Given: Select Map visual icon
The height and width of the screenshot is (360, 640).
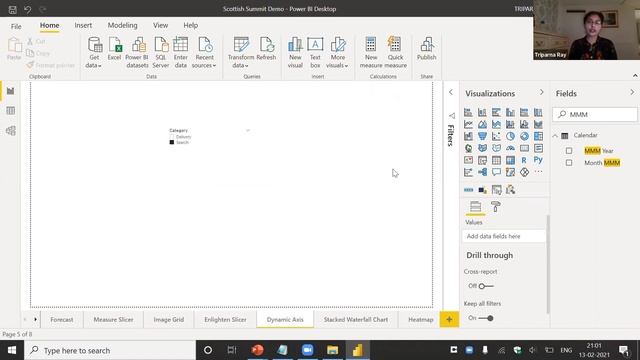Looking at the screenshot, I should pos(468,148).
